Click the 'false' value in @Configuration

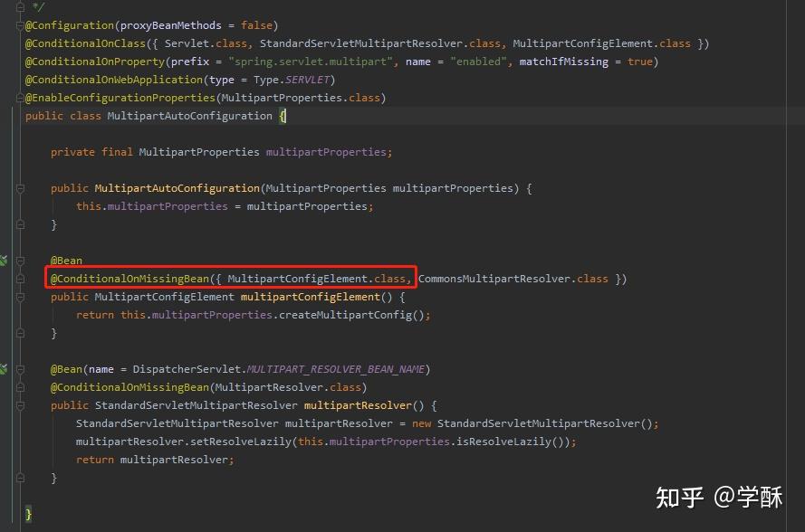[x=256, y=25]
